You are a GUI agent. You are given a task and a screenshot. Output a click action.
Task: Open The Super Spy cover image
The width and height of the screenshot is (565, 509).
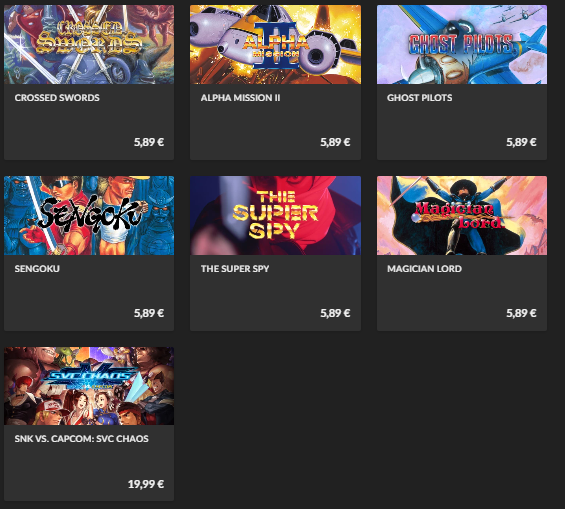coord(275,215)
